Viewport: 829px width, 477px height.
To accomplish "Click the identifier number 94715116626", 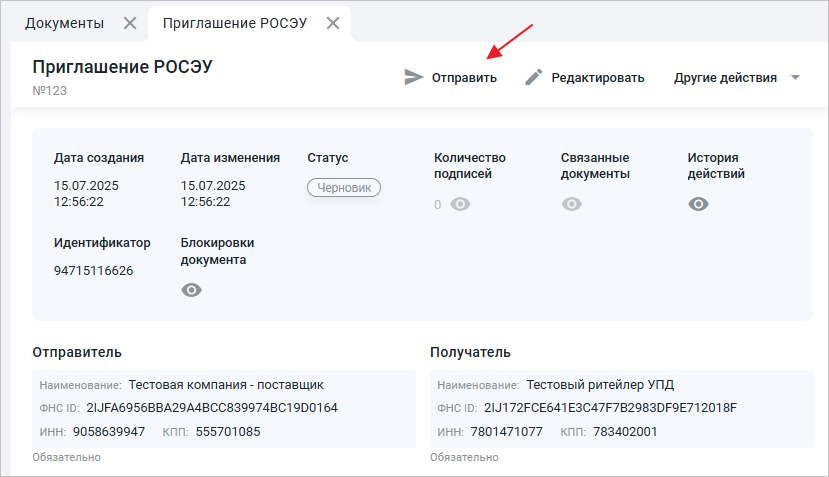I will 93,270.
